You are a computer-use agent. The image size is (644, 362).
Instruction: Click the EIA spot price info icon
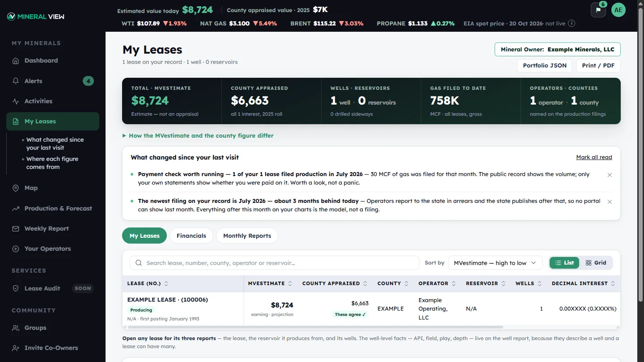coord(572,23)
